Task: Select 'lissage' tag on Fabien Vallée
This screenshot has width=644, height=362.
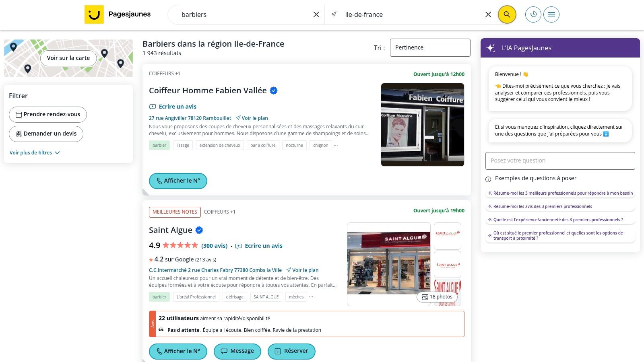Action: [183, 145]
